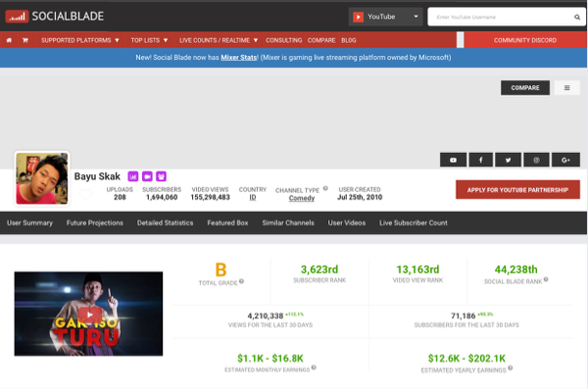Open the Live Subscriber Count tab
The width and height of the screenshot is (588, 389).
click(x=414, y=222)
